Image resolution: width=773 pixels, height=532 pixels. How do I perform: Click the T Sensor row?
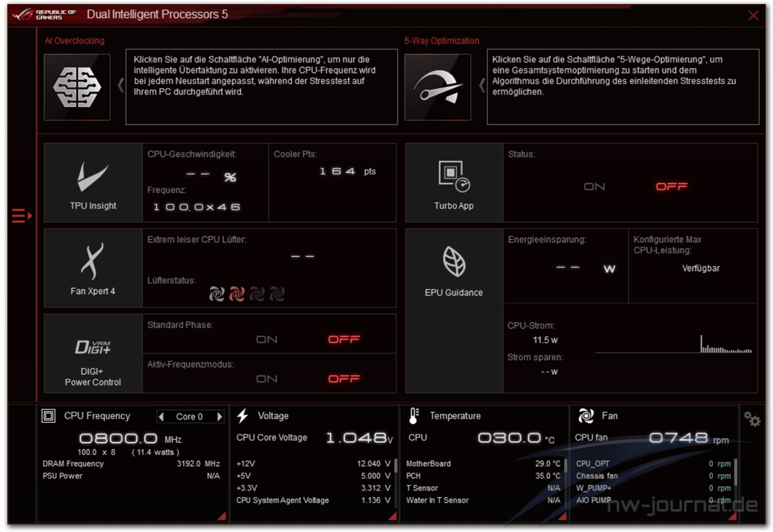tap(483, 488)
